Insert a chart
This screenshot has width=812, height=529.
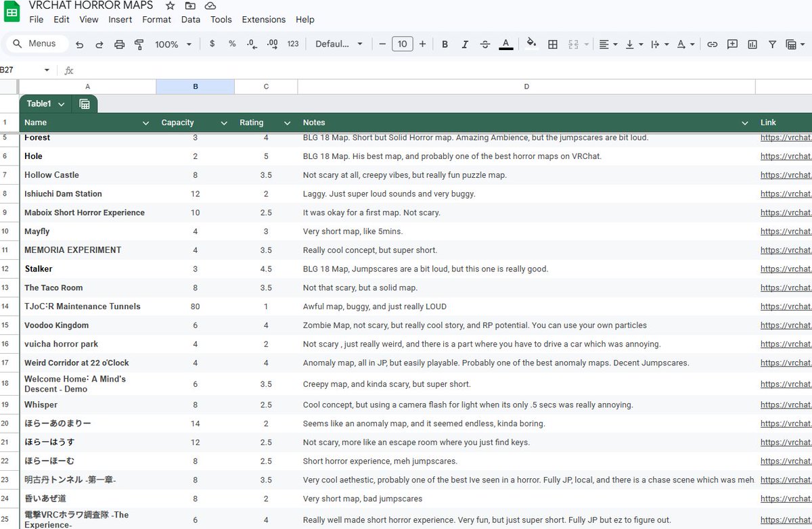[752, 44]
